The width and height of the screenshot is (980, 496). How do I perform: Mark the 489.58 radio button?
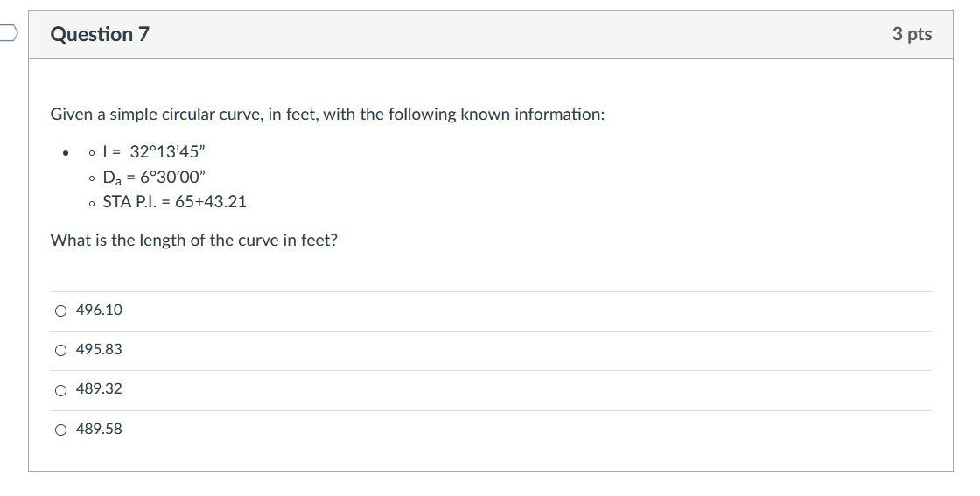pyautogui.click(x=60, y=430)
